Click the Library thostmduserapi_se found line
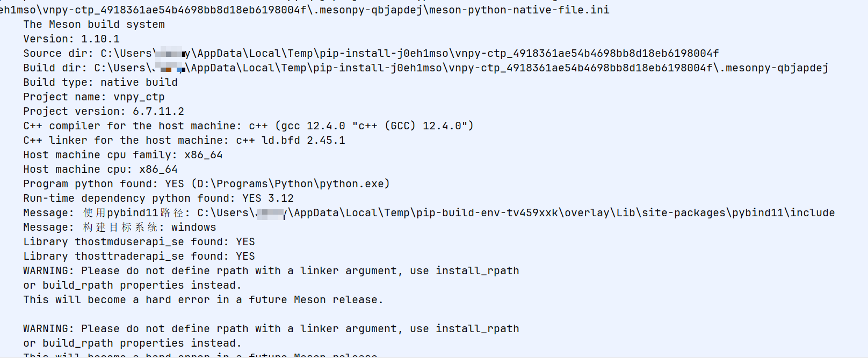Viewport: 868px width, 359px height. click(139, 242)
